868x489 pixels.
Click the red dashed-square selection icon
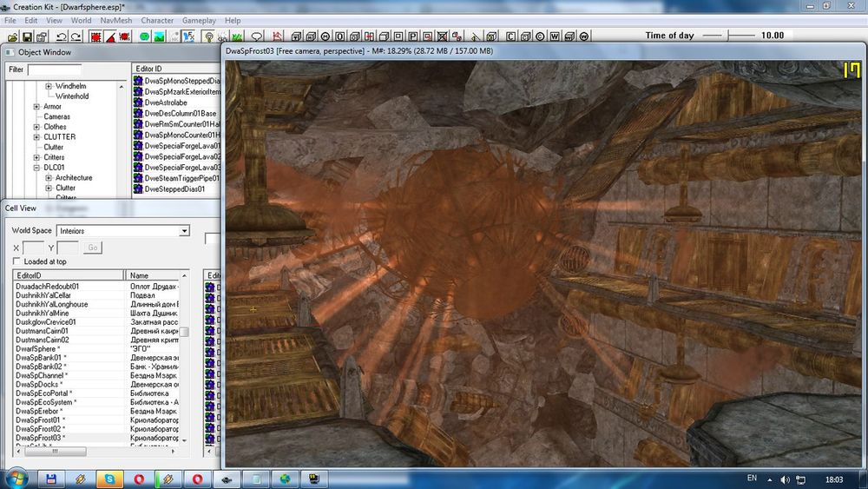95,36
